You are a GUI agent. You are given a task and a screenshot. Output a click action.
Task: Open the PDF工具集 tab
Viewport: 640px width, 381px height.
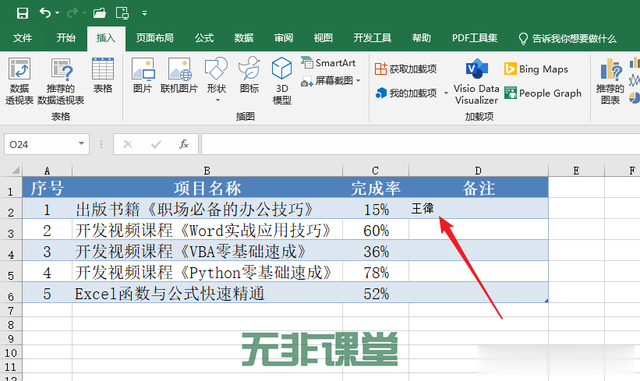[474, 38]
